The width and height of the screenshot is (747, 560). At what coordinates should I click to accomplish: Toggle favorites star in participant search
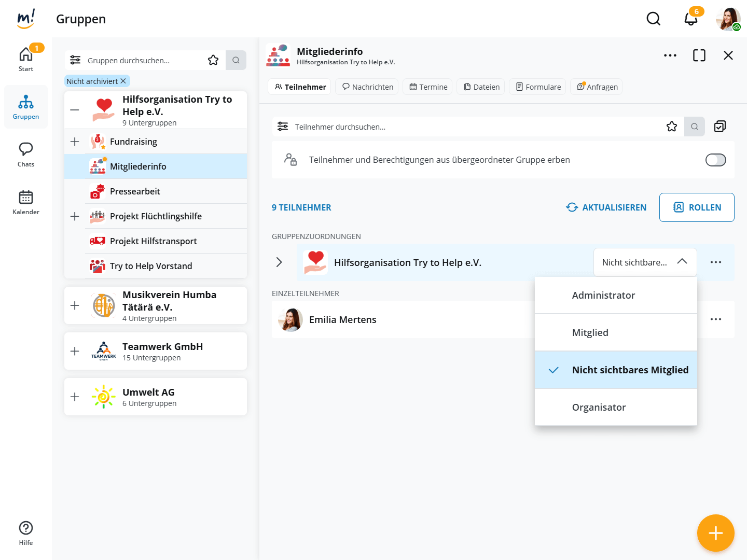(x=671, y=127)
